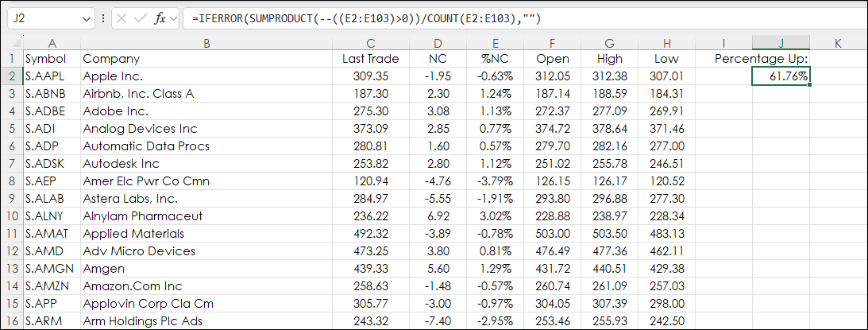
Task: Click the Amazon.Com Inc cell
Action: tap(206, 286)
